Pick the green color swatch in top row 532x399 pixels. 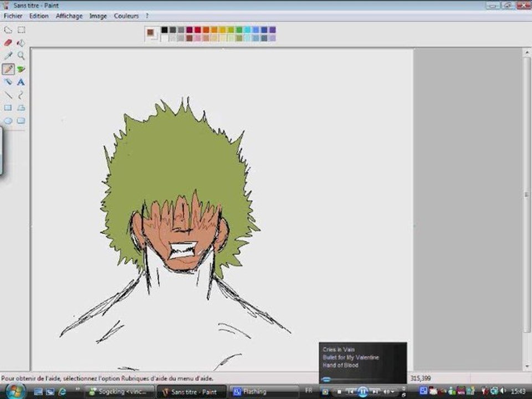pyautogui.click(x=239, y=30)
